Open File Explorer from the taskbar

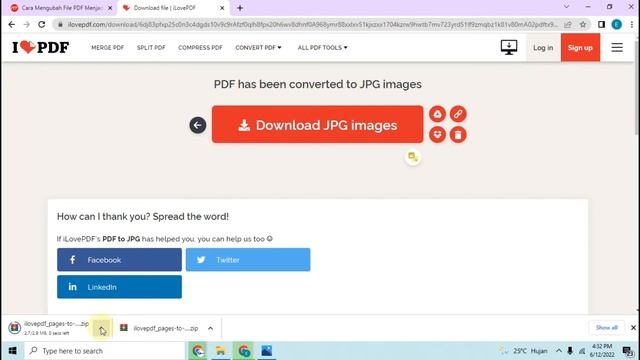pyautogui.click(x=220, y=351)
